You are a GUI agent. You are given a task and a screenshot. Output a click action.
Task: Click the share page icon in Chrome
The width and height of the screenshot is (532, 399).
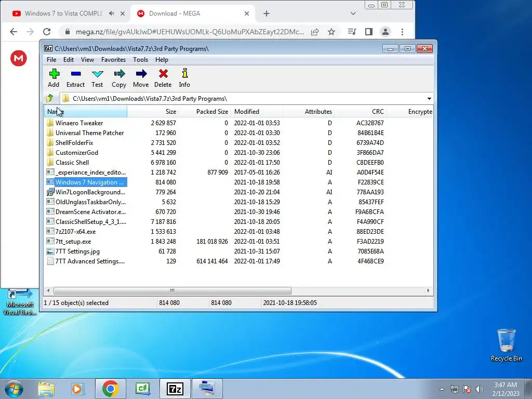coord(315,32)
